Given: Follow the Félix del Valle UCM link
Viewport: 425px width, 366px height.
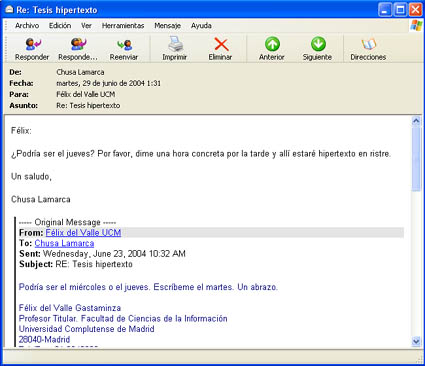Looking at the screenshot, I should pos(83,233).
